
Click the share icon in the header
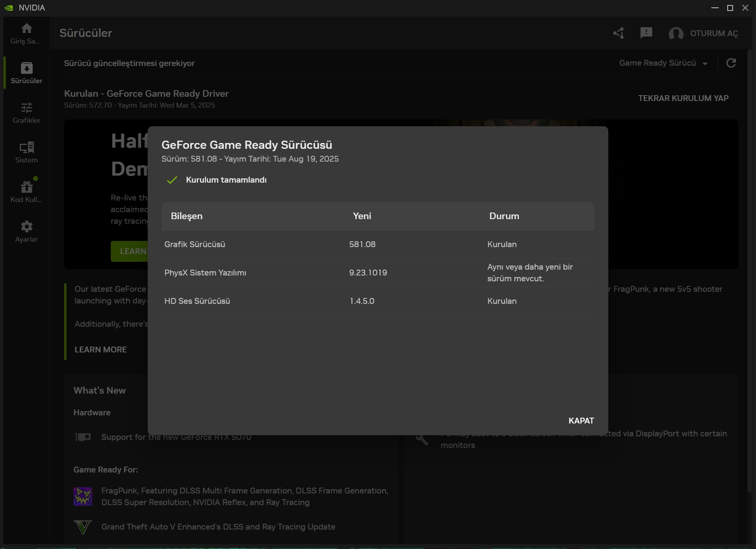(x=618, y=33)
